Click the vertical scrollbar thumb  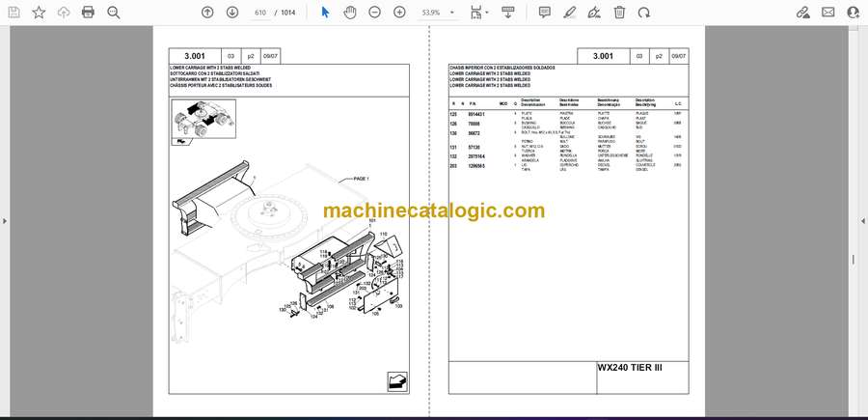pyautogui.click(x=854, y=261)
